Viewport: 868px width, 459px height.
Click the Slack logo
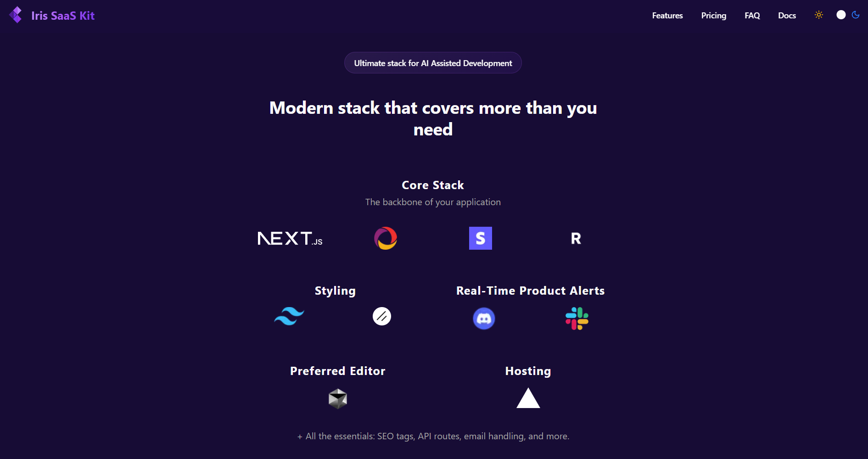tap(577, 319)
